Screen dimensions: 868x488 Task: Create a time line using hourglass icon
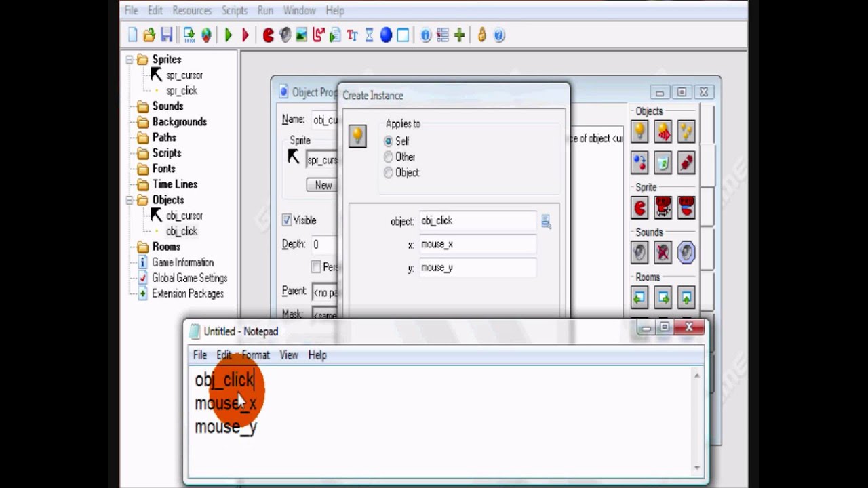click(x=369, y=35)
